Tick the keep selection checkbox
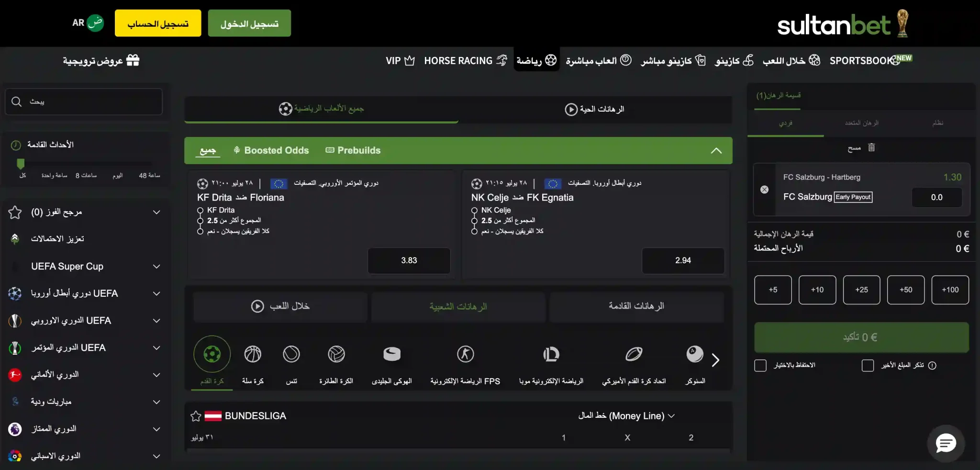Screen dimensions: 980x470 pos(760,366)
